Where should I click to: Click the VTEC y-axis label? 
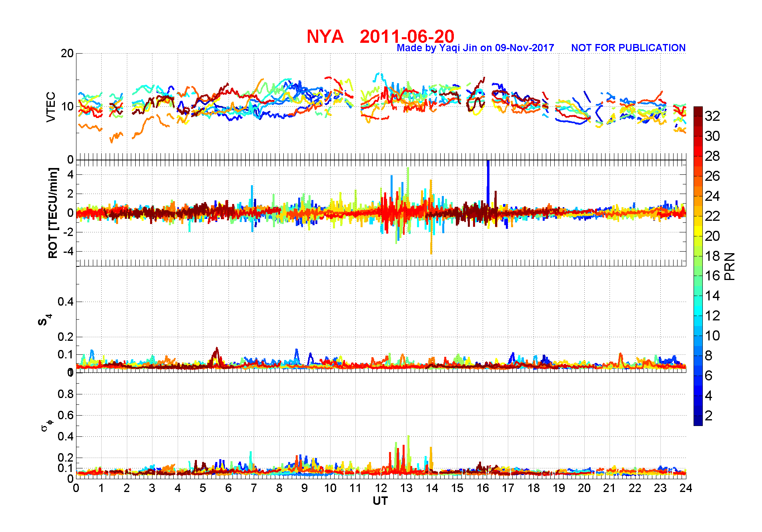[x=51, y=107]
